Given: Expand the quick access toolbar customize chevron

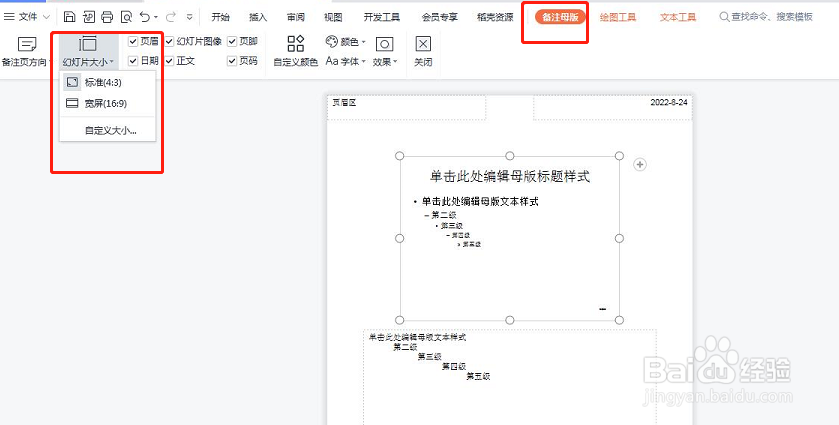Looking at the screenshot, I should [x=189, y=17].
